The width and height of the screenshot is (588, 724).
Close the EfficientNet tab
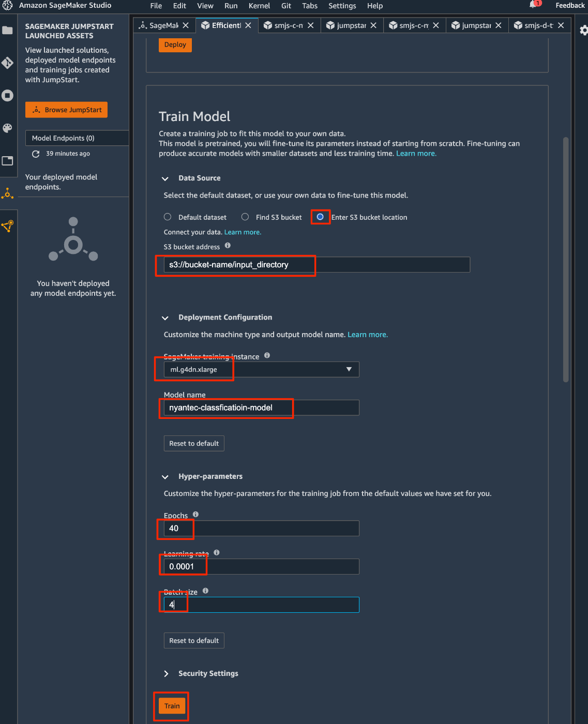coord(248,25)
